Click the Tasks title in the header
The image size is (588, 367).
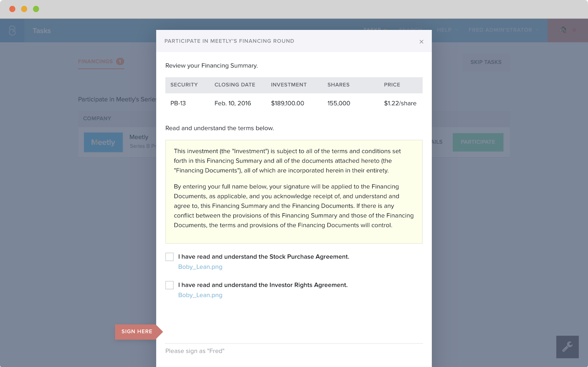pos(42,31)
